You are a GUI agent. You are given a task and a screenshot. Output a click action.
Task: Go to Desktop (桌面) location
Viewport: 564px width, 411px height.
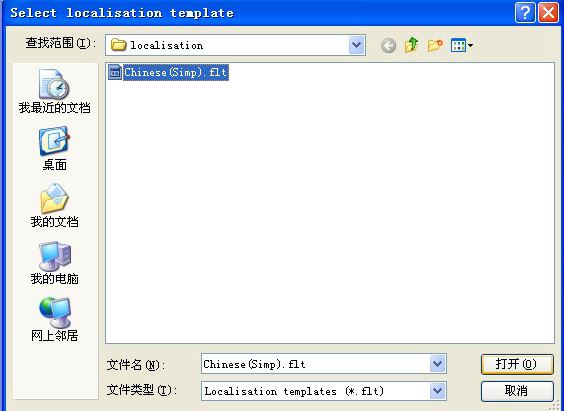[x=54, y=149]
